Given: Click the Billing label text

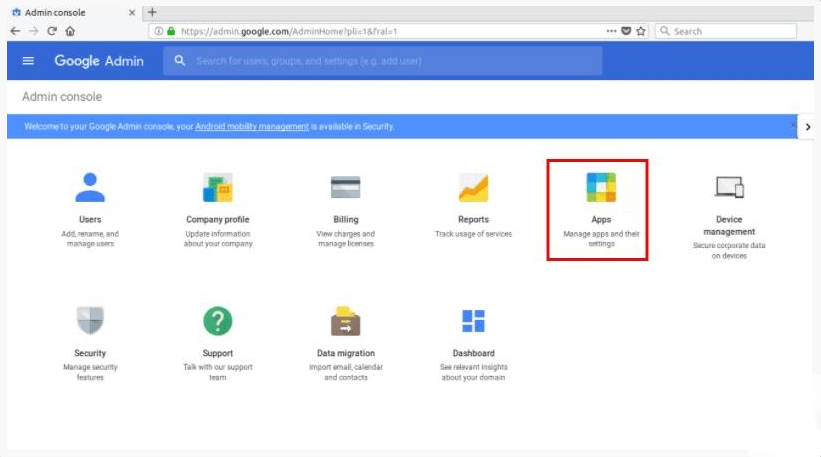Looking at the screenshot, I should coord(346,219).
